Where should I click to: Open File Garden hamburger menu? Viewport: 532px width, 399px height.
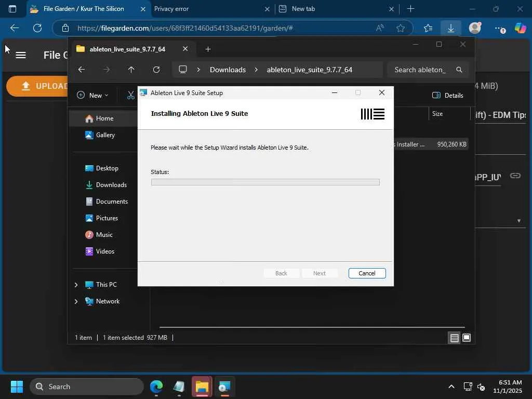pos(21,55)
